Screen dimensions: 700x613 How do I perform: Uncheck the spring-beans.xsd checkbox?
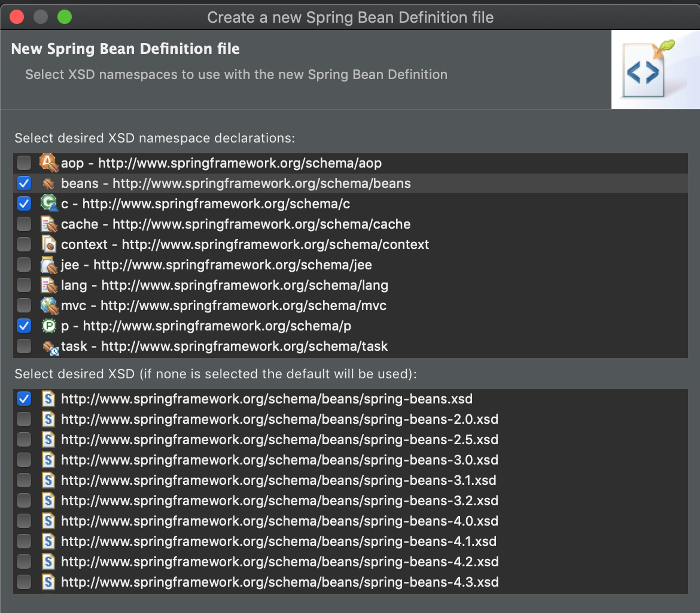tap(24, 399)
